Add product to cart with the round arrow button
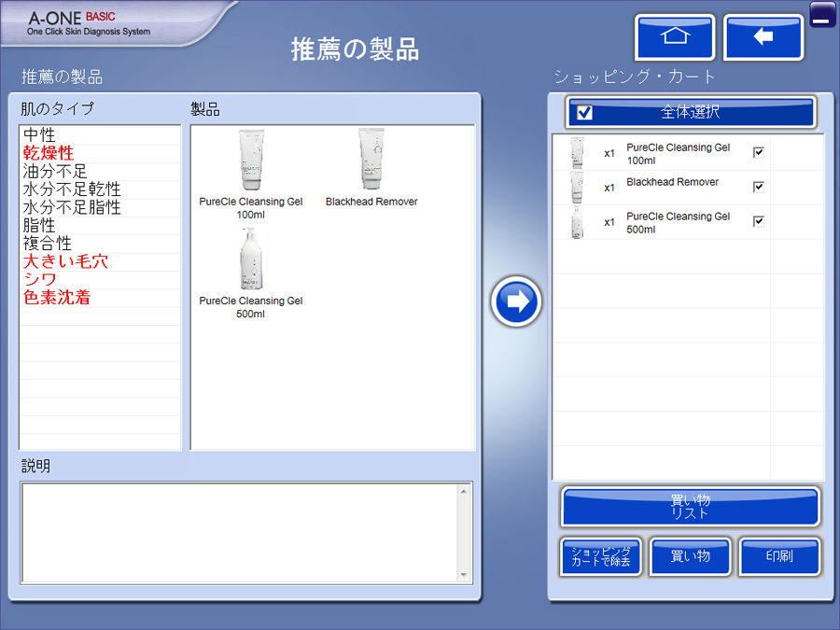 [x=516, y=301]
